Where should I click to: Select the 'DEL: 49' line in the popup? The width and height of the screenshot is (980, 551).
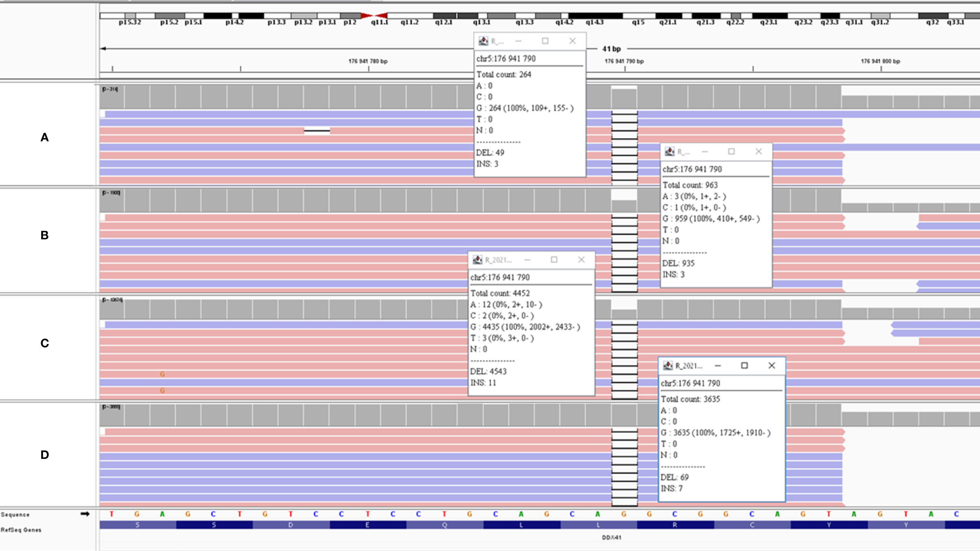click(490, 153)
